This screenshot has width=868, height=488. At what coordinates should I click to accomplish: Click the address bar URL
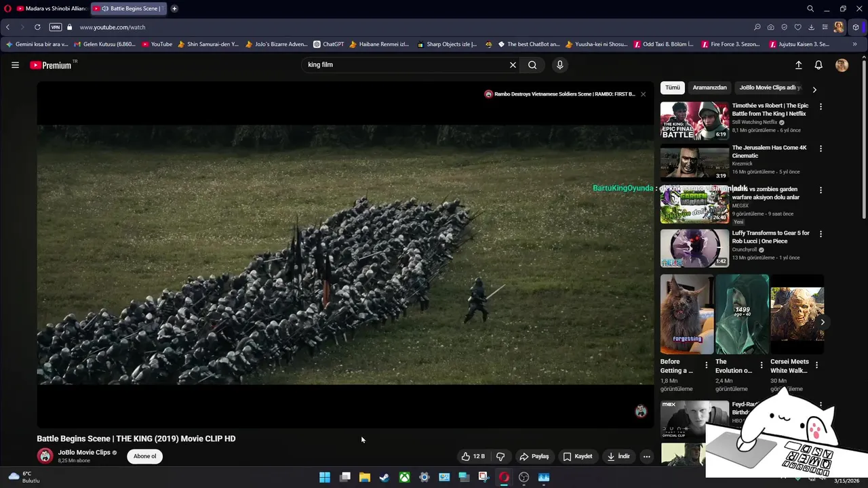[113, 27]
